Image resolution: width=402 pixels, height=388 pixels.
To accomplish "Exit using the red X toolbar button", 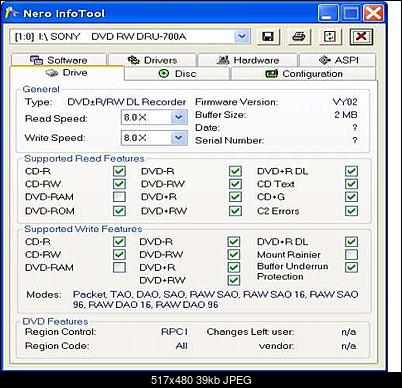I will pyautogui.click(x=361, y=36).
